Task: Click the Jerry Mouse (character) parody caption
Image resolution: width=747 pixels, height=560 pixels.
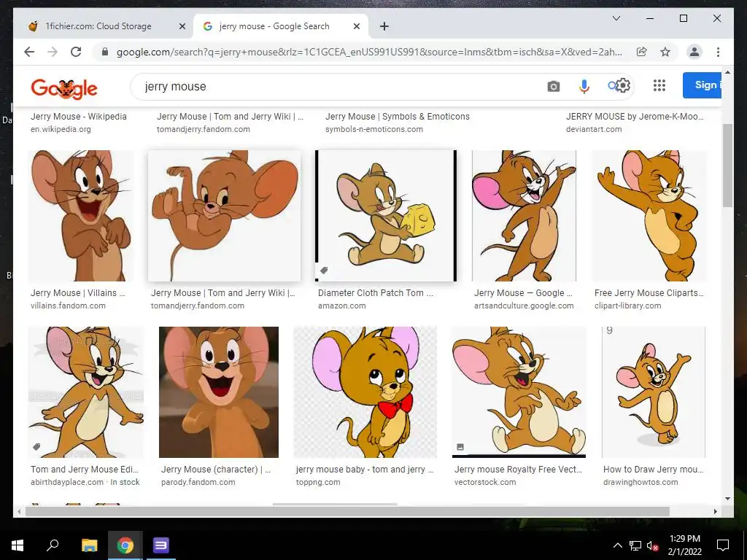Action: [x=216, y=469]
